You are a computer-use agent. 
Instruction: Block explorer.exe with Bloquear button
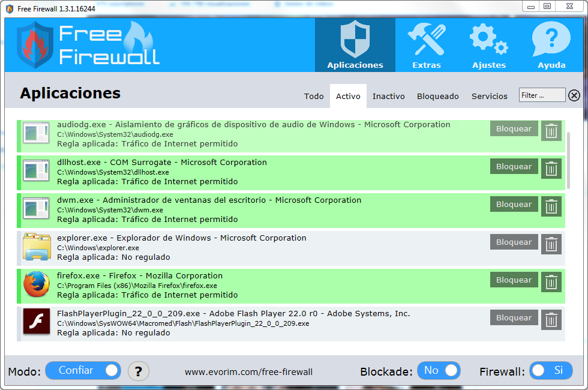[x=514, y=242]
